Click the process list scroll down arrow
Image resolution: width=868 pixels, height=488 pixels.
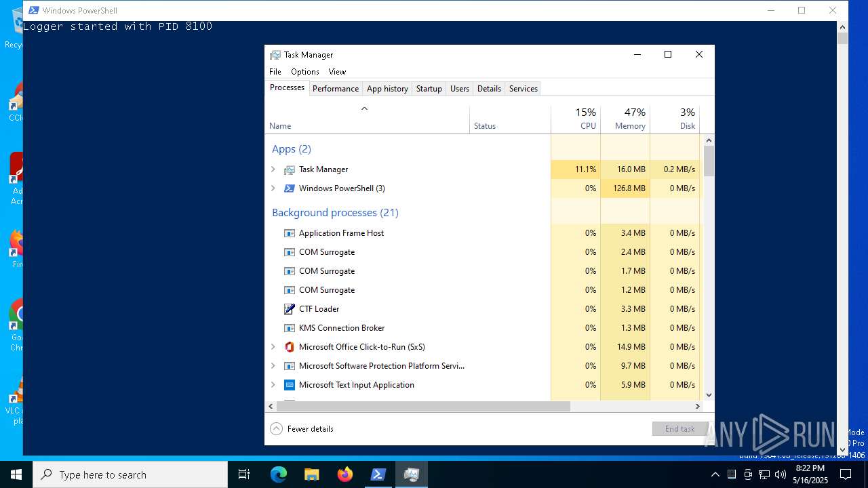click(x=709, y=395)
